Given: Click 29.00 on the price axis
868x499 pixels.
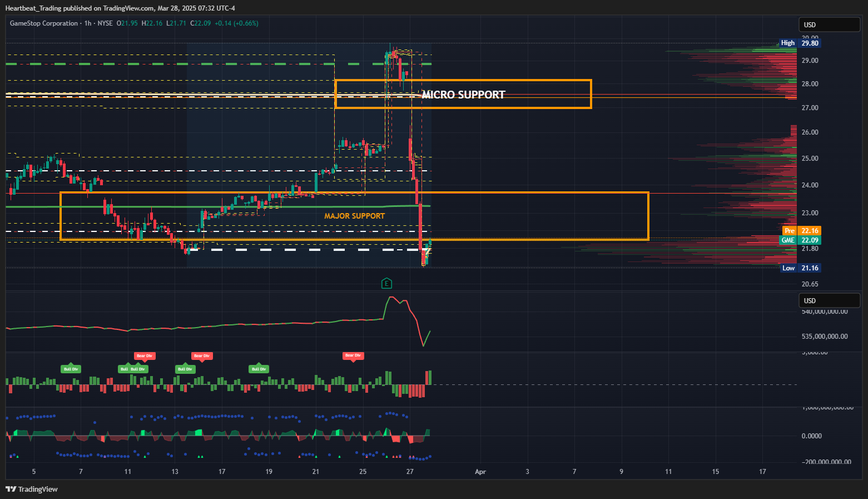Looking at the screenshot, I should (x=810, y=61).
